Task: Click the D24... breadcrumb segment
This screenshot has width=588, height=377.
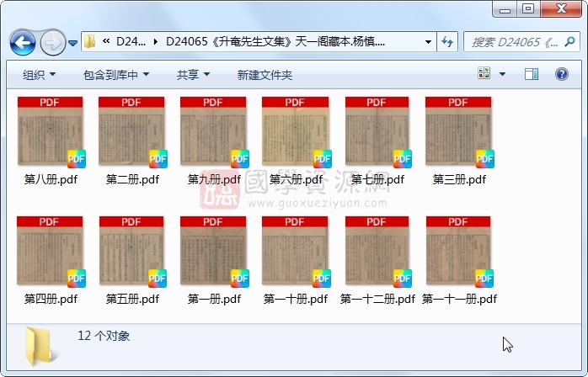Action: pos(131,41)
